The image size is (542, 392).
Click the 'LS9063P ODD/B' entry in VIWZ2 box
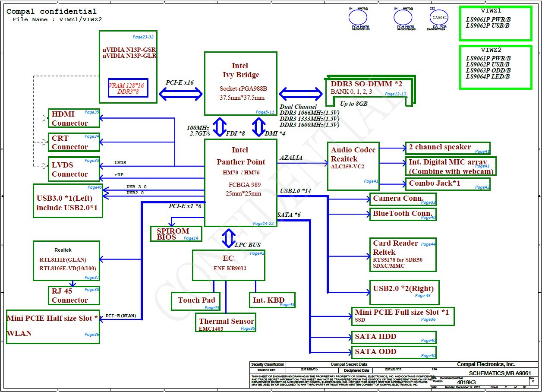(x=488, y=70)
